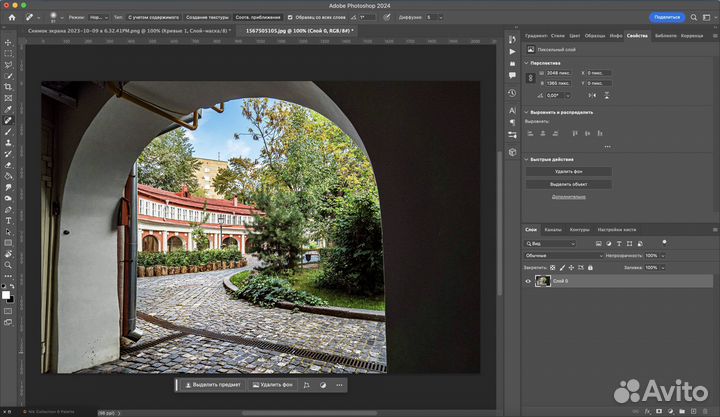Image resolution: width=720 pixels, height=417 pixels.
Task: Flip horizontally in Properties panel
Action: click(592, 96)
